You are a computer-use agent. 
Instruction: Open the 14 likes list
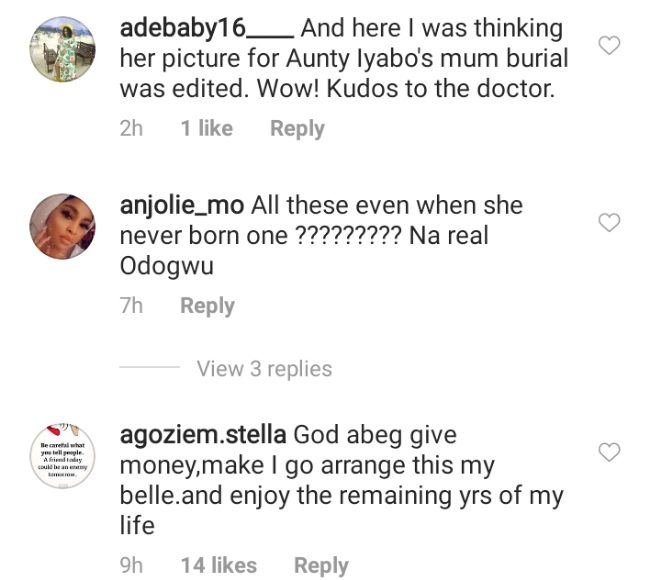[220, 566]
